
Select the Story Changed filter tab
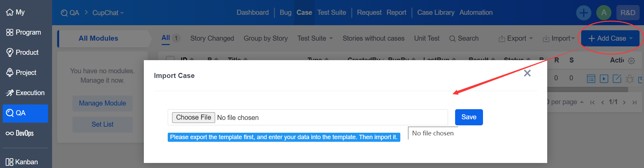point(212,38)
